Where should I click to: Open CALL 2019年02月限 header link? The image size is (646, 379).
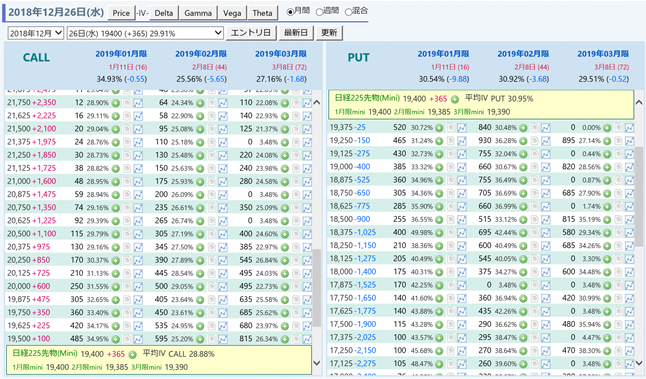pyautogui.click(x=201, y=54)
